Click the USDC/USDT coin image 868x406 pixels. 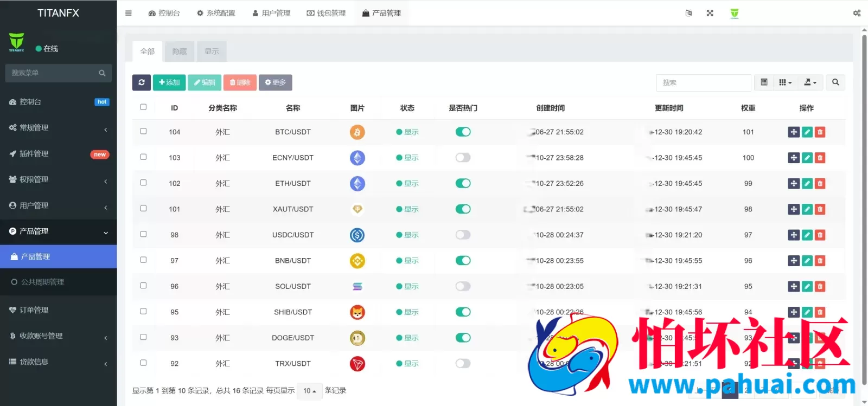357,235
